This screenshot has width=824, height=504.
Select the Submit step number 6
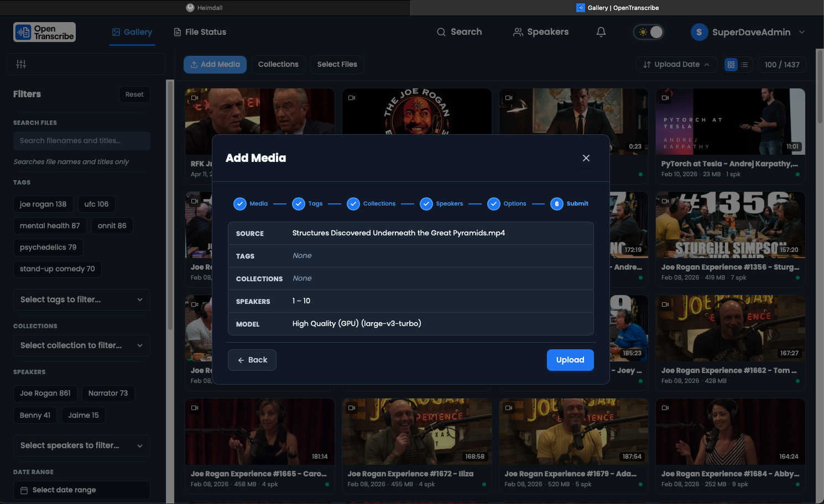point(557,204)
